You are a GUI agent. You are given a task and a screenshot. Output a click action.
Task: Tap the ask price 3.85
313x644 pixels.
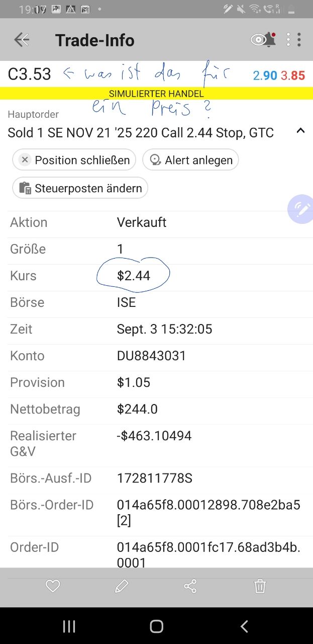point(293,75)
